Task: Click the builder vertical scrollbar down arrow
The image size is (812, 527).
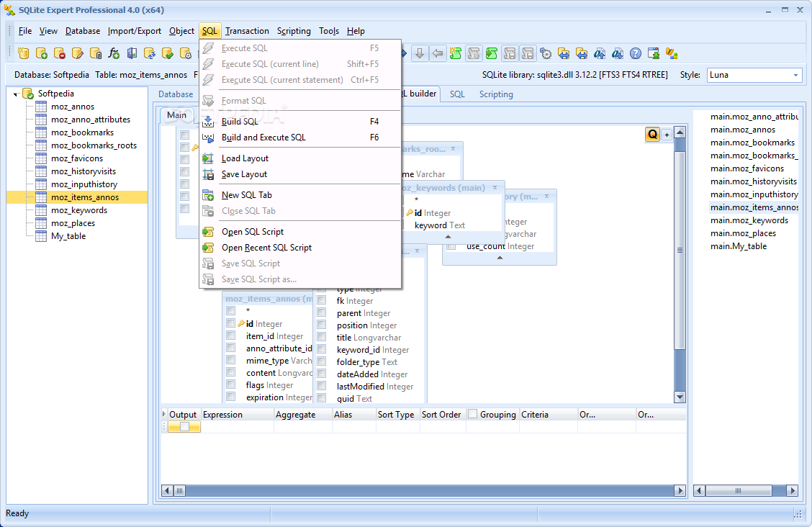Action: click(680, 397)
